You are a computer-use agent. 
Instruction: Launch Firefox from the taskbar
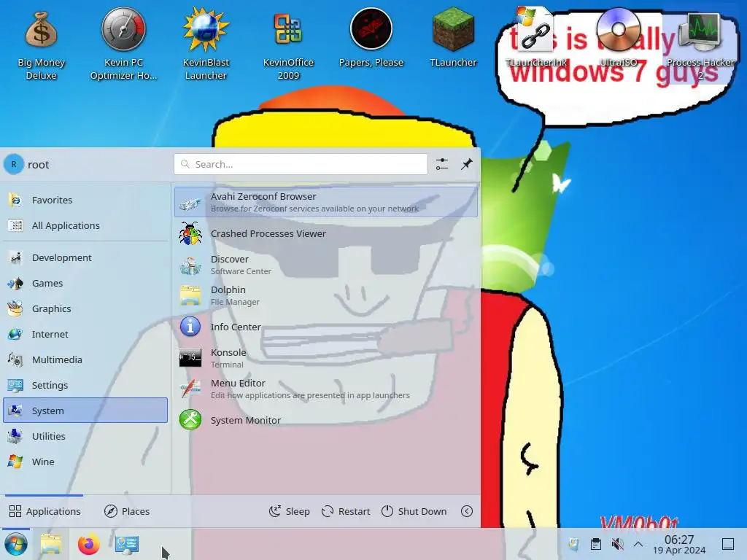[x=88, y=544]
